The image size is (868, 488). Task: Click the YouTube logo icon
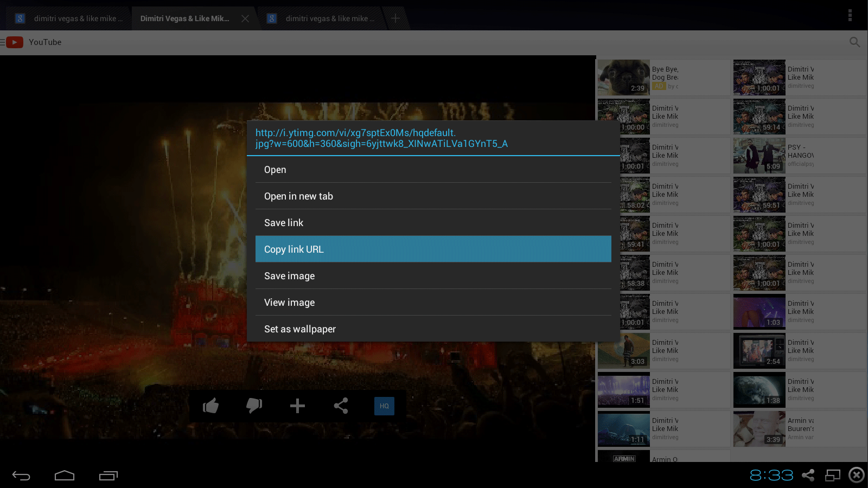(x=14, y=42)
